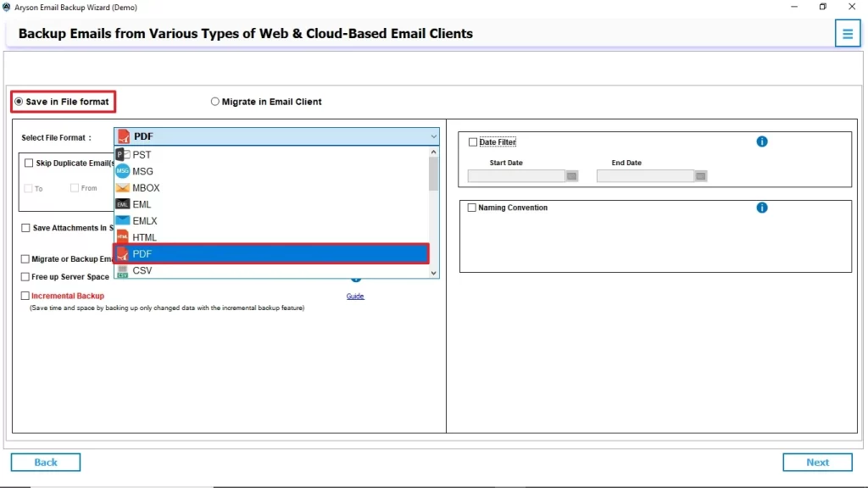The height and width of the screenshot is (488, 868).
Task: Enable Migrate or Backup Emails checkbox
Action: pos(25,259)
